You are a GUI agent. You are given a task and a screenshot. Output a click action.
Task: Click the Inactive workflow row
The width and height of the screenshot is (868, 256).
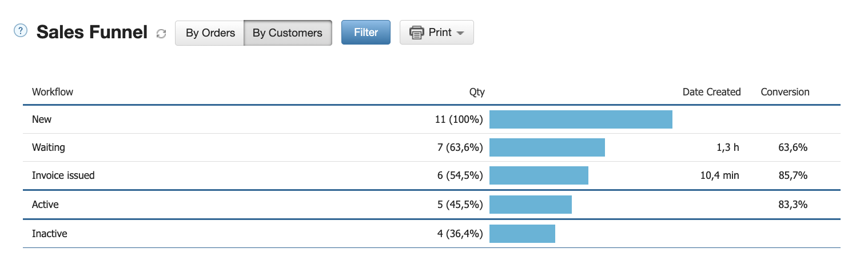click(x=432, y=233)
